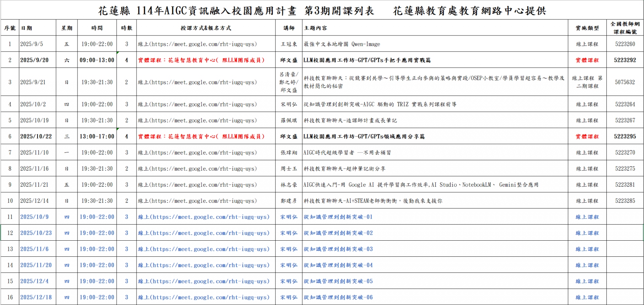Click the date cell 2025/10/22
This screenshot has height=305, width=644.
coord(36,136)
